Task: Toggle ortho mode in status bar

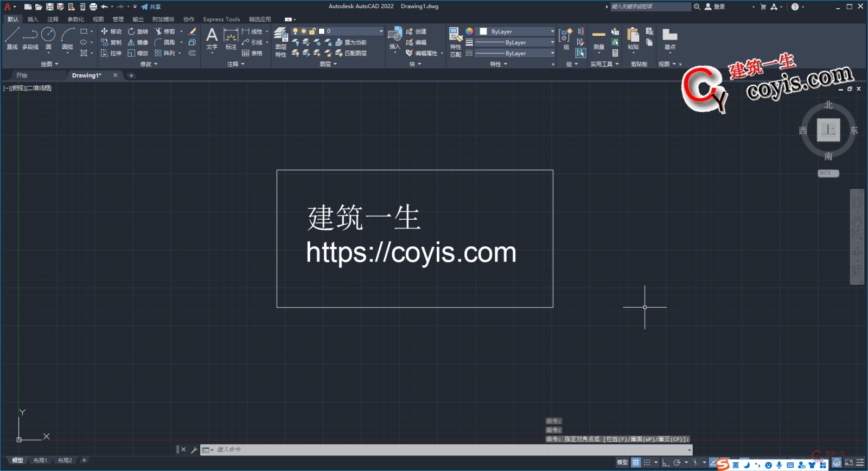Action: pos(666,462)
